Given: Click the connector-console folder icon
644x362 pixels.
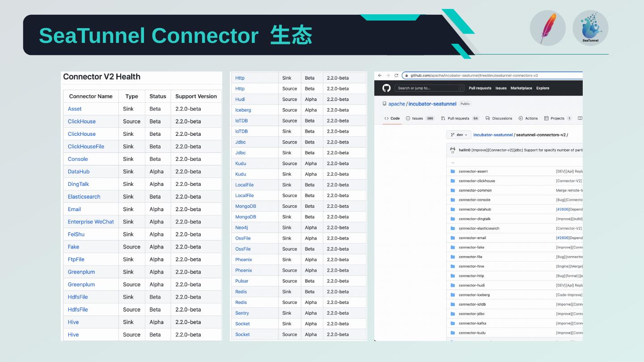Looking at the screenshot, I should (453, 200).
